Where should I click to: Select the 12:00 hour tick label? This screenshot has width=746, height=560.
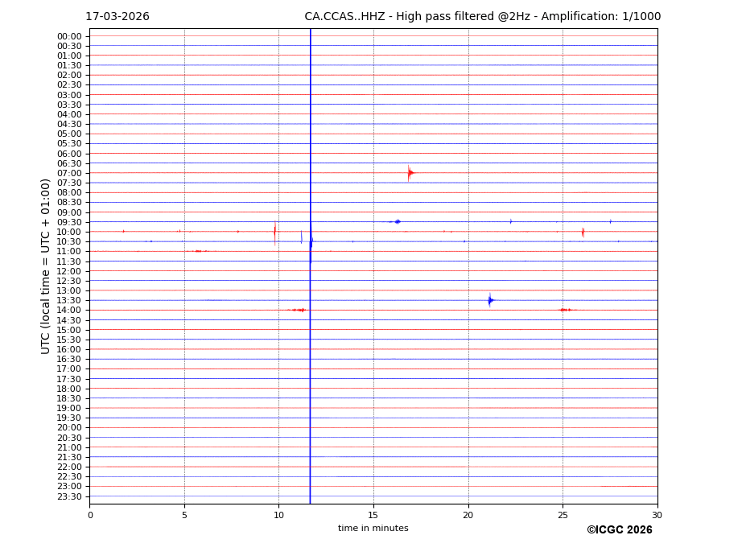[x=69, y=271]
